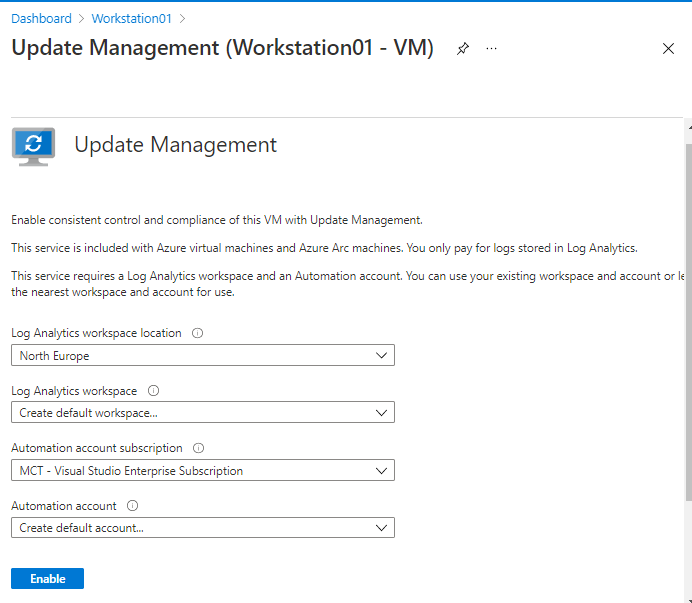Click the Update Management section heading

point(175,145)
